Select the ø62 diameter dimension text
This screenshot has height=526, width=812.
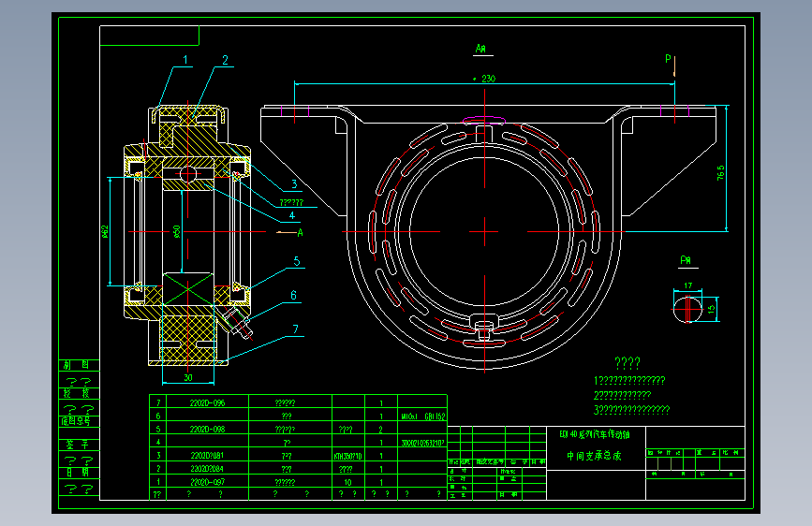[x=105, y=231]
